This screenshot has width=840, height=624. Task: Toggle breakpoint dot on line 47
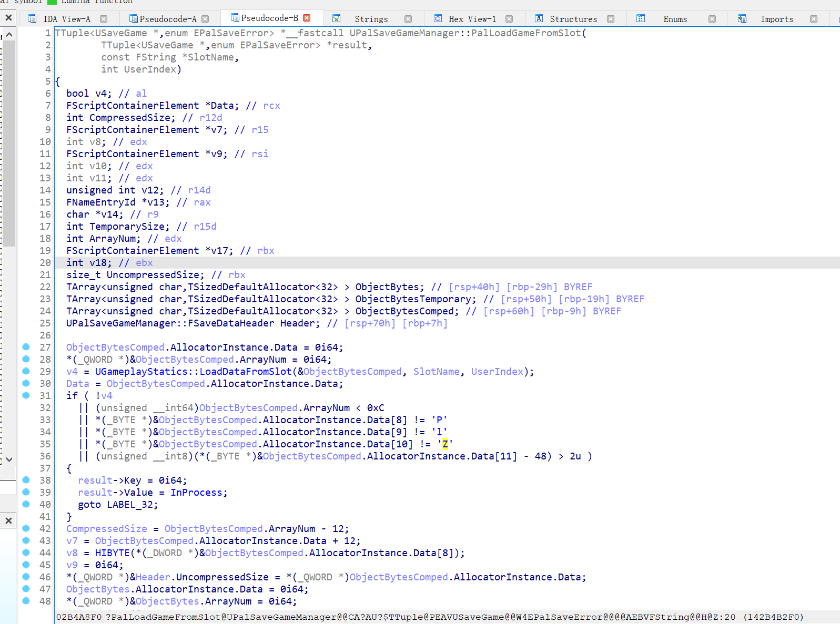[26, 589]
